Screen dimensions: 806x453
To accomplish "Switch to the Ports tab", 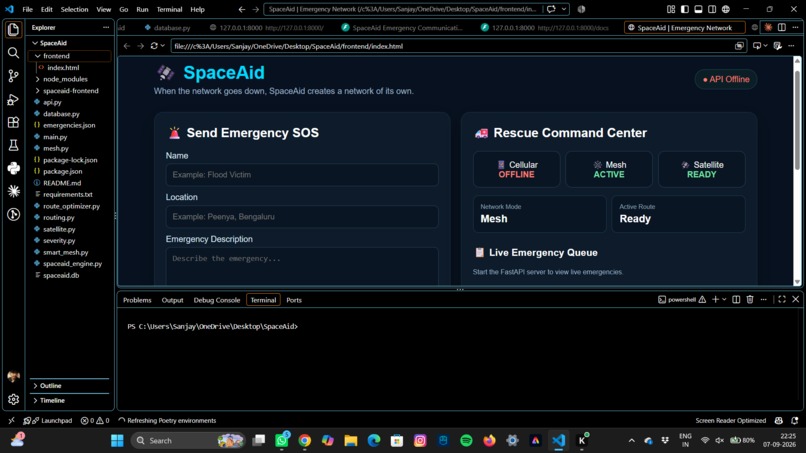I will coord(294,300).
